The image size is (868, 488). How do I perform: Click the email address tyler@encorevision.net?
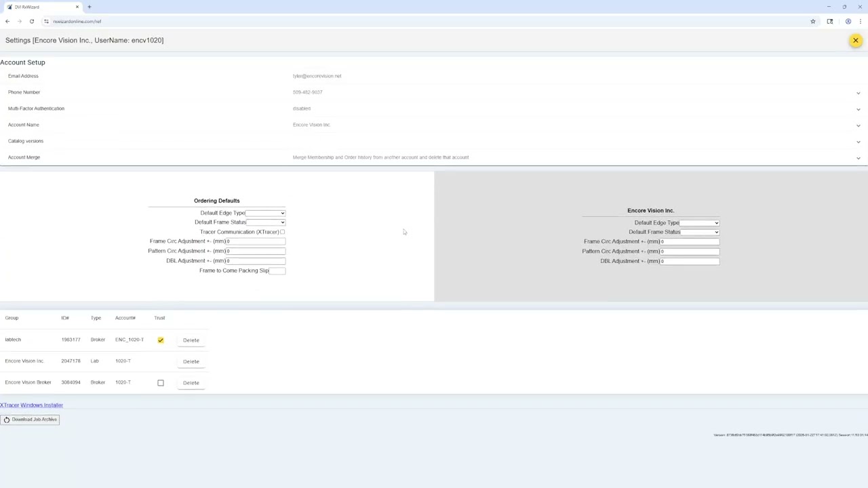pyautogui.click(x=317, y=76)
